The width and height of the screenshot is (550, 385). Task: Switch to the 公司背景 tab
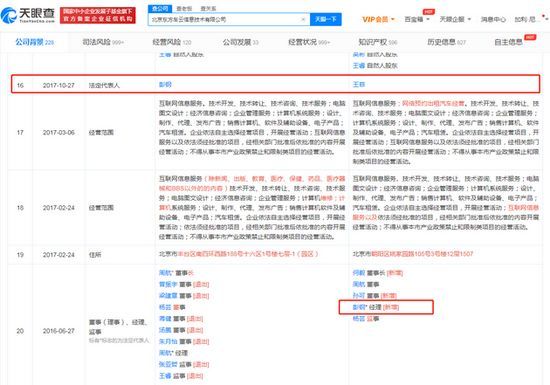(x=34, y=42)
